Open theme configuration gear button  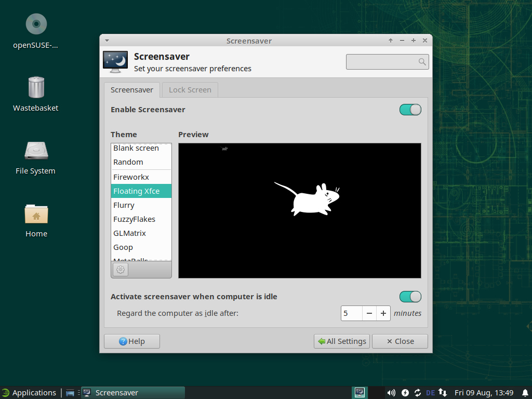(x=121, y=270)
